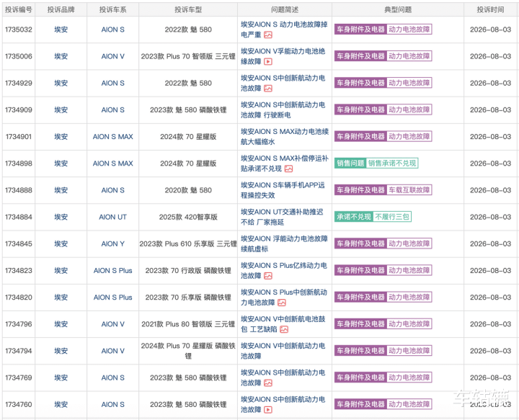Open complaint '埃安AION S车辆手机APP远程操控失效'
519x420 pixels.
click(x=283, y=190)
